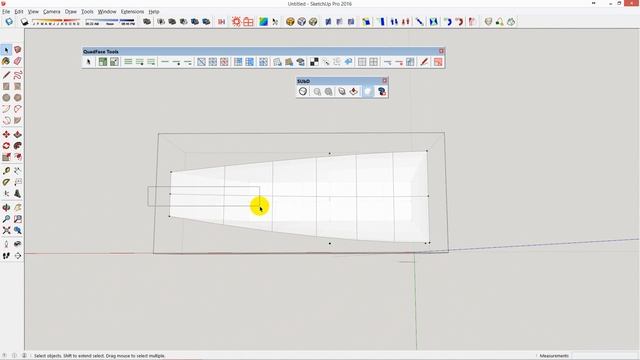Choose the Rectangle tool
Viewport: 640px width, 360px height.
coord(6,87)
